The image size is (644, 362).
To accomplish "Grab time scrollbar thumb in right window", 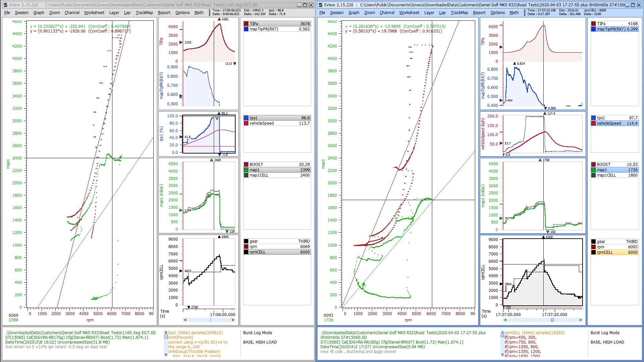I will (x=552, y=320).
